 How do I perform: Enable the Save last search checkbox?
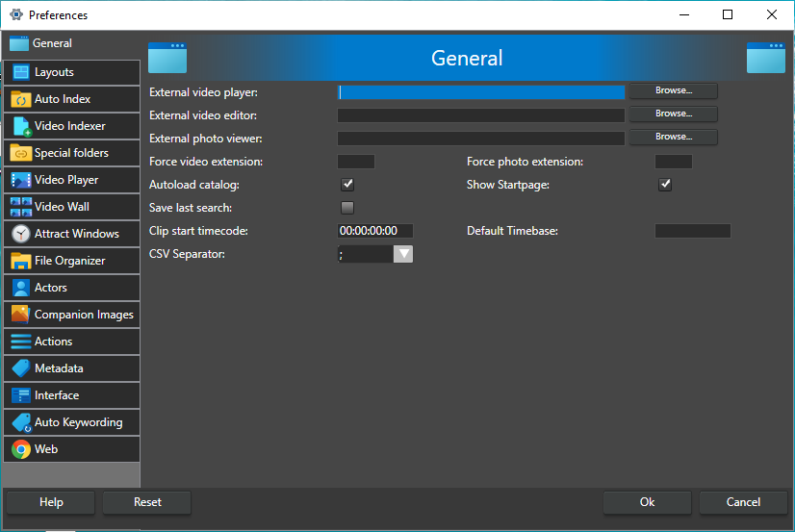347,208
